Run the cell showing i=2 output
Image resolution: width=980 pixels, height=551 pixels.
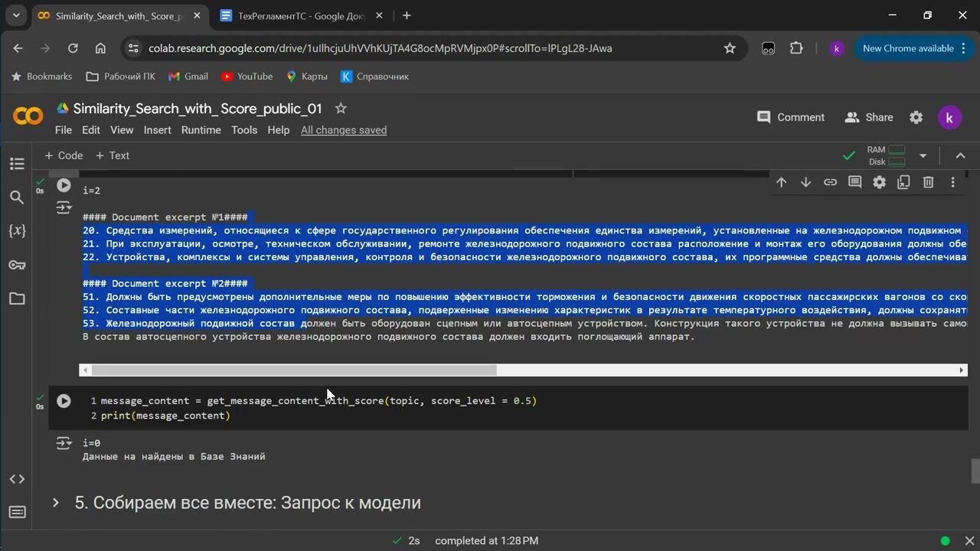[x=64, y=185]
